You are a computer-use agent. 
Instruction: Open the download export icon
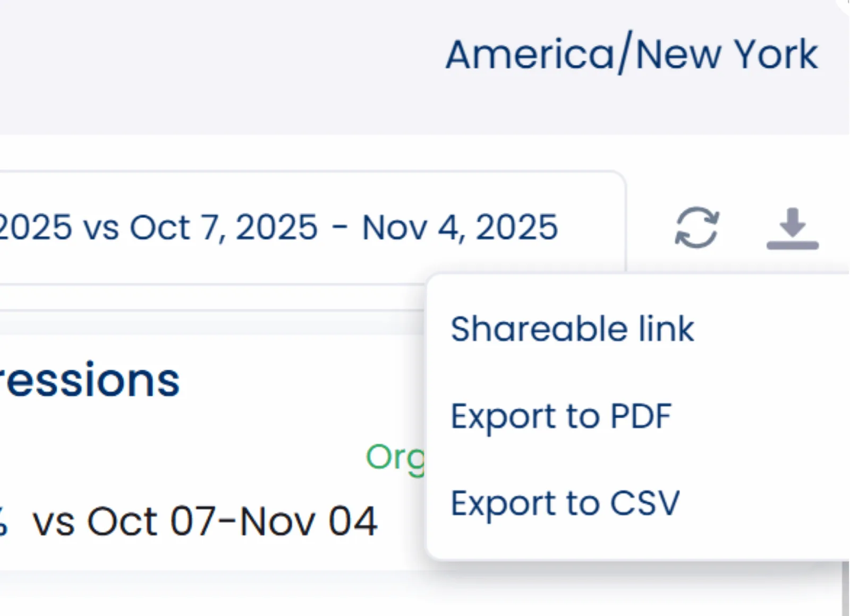coord(792,229)
